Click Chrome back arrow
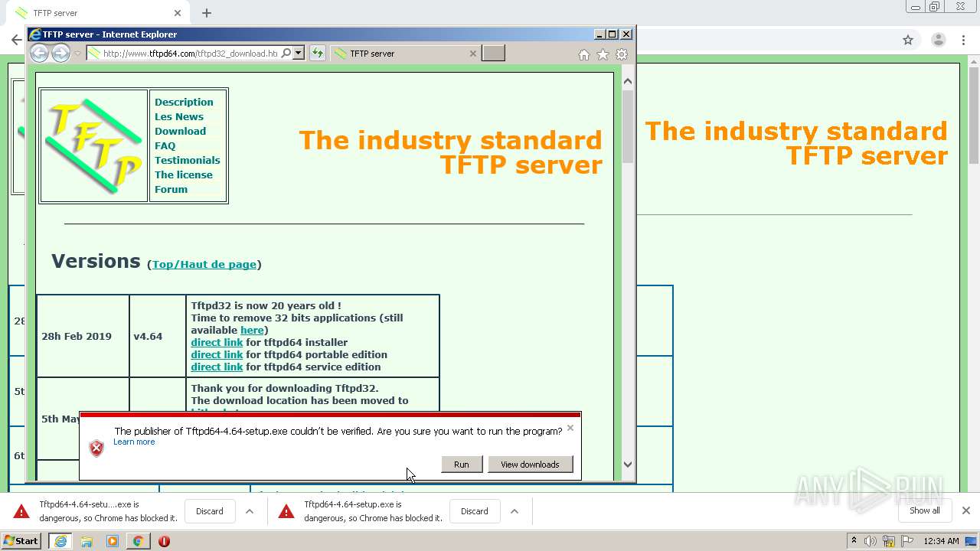 click(15, 40)
